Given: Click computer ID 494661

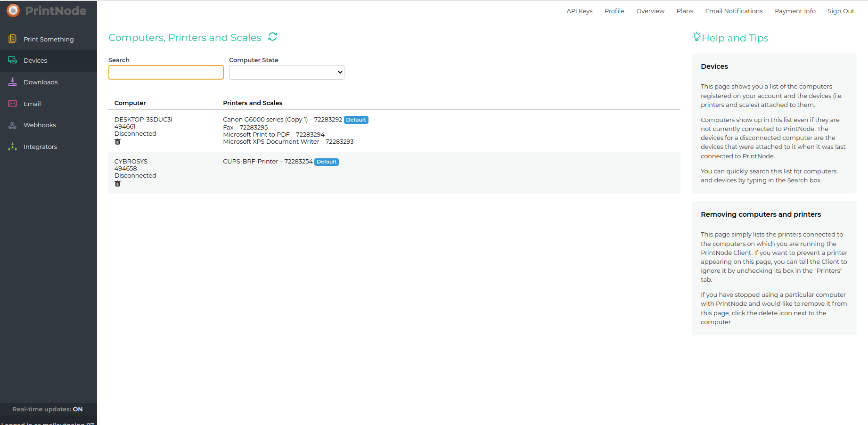Looking at the screenshot, I should 125,127.
